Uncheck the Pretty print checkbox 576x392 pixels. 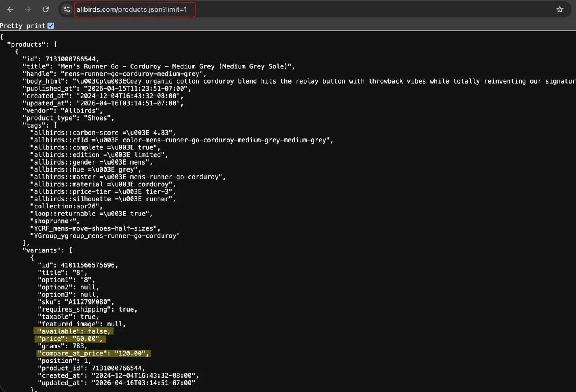pyautogui.click(x=51, y=26)
